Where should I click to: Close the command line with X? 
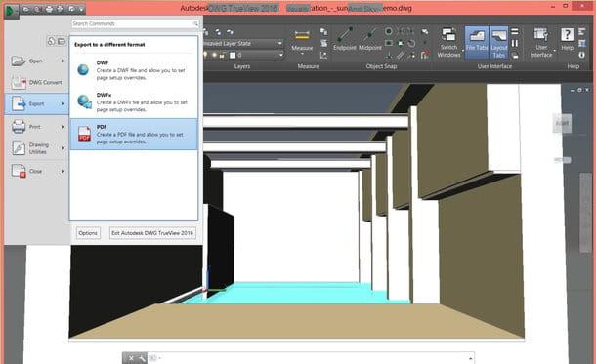point(131,358)
